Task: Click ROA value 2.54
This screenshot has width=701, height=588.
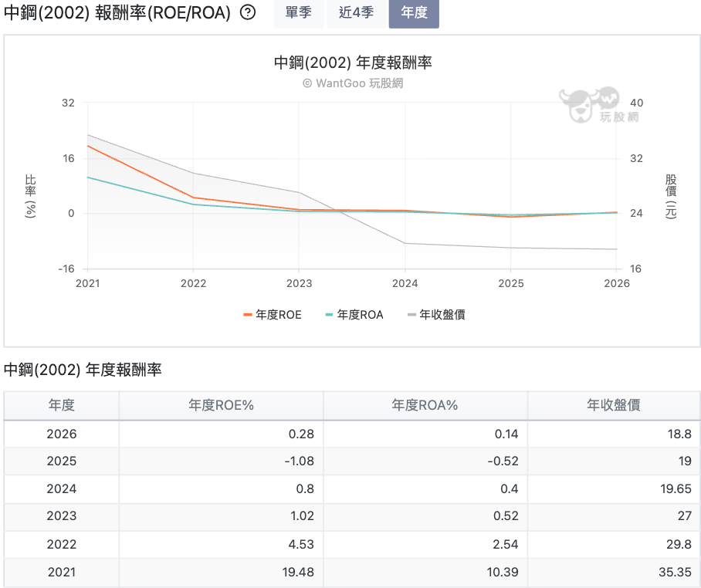Action: pyautogui.click(x=506, y=544)
